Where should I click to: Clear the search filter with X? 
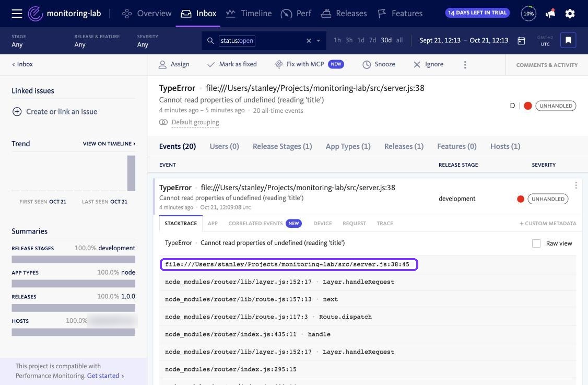309,41
